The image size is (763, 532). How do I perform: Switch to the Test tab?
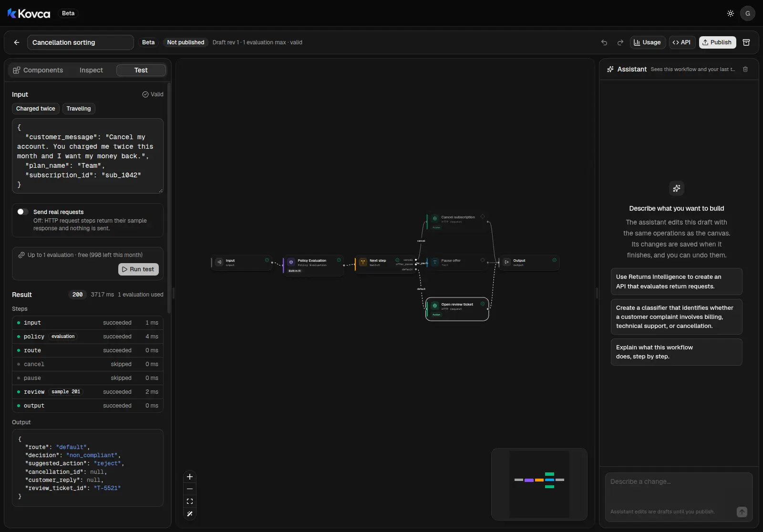pos(141,70)
